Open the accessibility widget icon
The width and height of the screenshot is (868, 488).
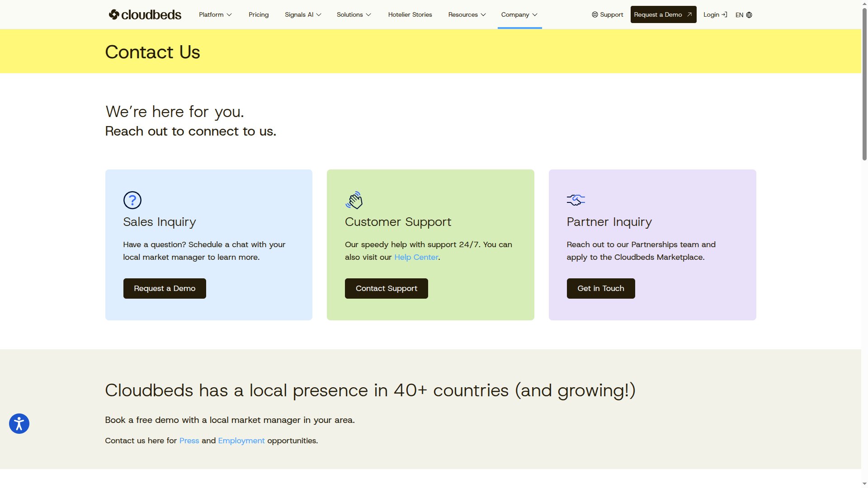pyautogui.click(x=19, y=423)
